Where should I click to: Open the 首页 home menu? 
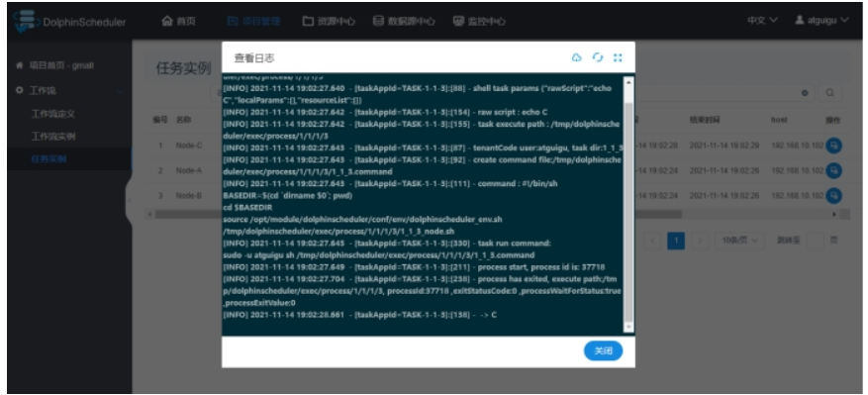pos(178,21)
